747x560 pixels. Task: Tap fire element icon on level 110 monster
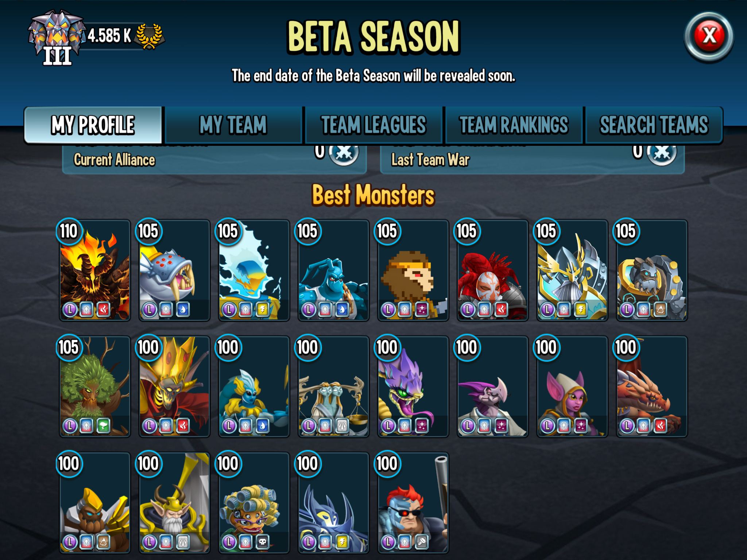[x=104, y=310]
